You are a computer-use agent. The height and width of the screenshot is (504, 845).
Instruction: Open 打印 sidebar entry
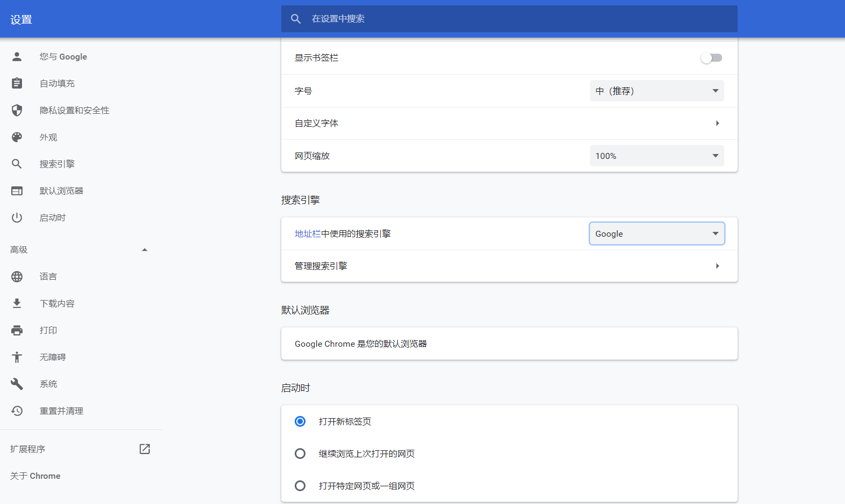tap(48, 331)
